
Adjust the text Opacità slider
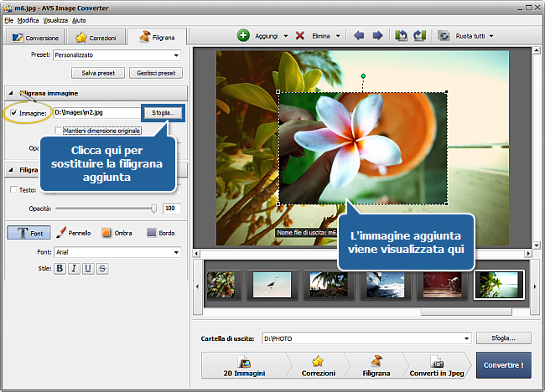tap(153, 208)
